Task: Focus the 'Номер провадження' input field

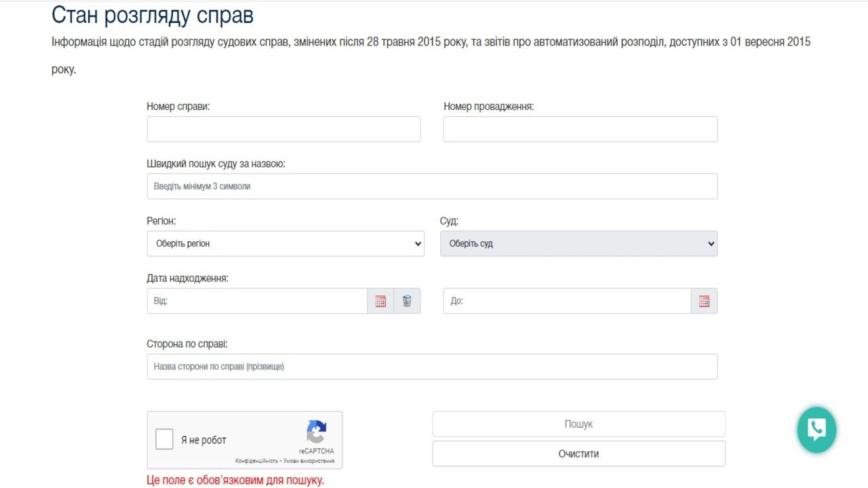Action: [580, 129]
